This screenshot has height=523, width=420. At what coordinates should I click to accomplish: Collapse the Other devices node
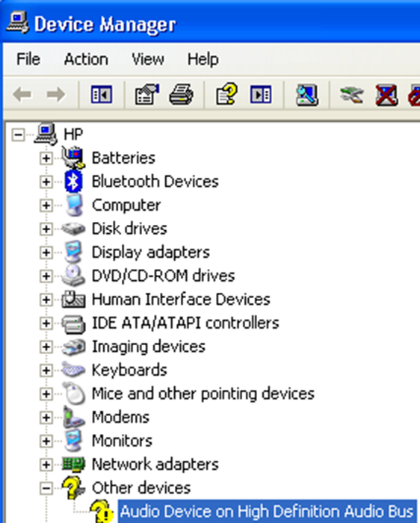46,489
